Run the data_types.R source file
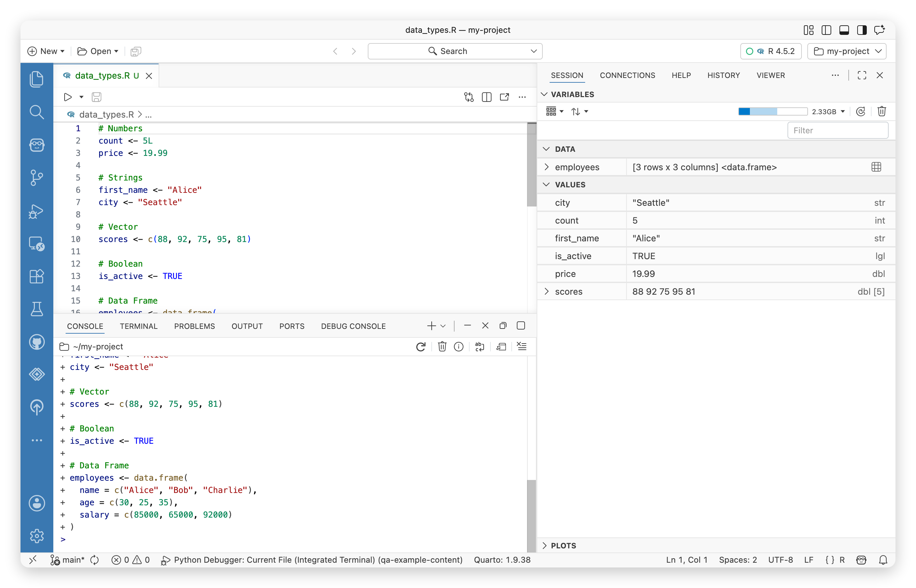The image size is (916, 588). (68, 97)
